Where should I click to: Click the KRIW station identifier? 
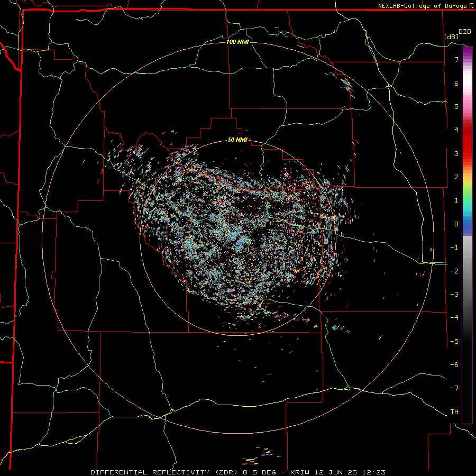300,472
